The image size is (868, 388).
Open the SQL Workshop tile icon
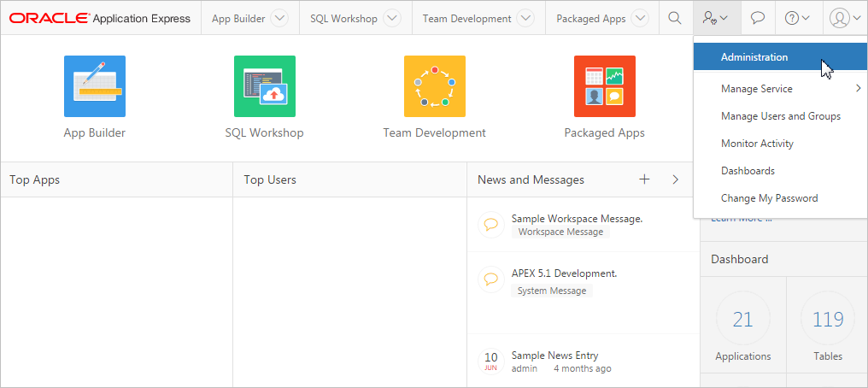pyautogui.click(x=264, y=86)
